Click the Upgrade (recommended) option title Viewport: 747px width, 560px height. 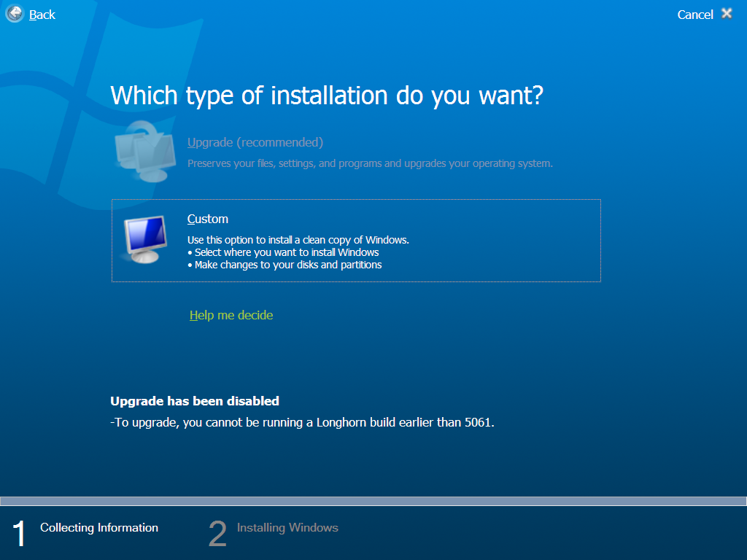click(x=255, y=142)
